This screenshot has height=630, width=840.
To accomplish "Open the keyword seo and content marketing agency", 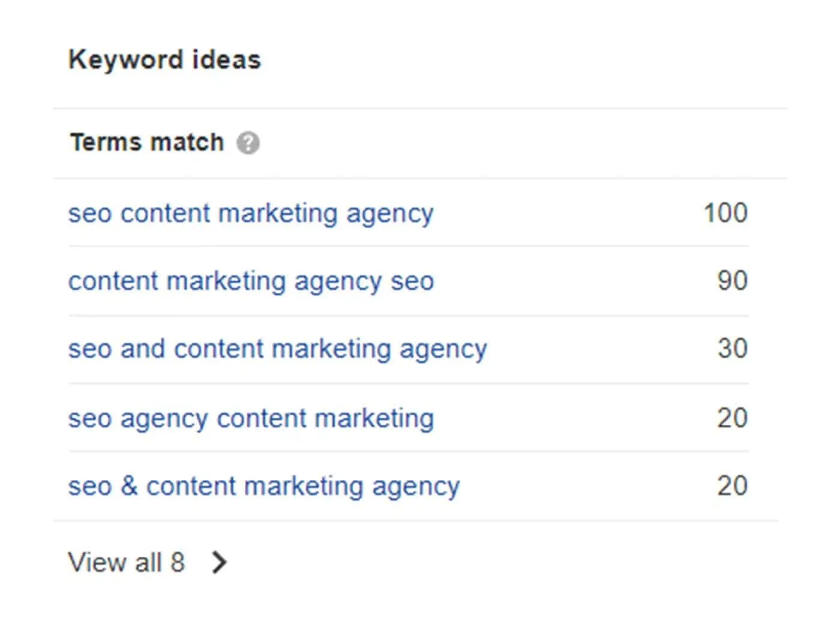I will click(x=278, y=349).
